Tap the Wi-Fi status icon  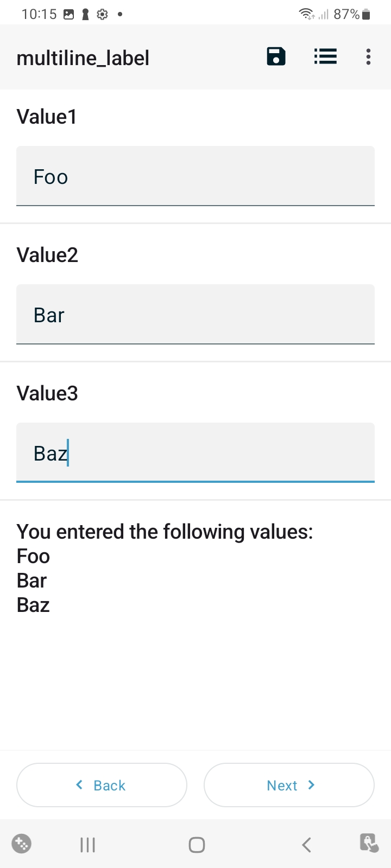point(307,15)
